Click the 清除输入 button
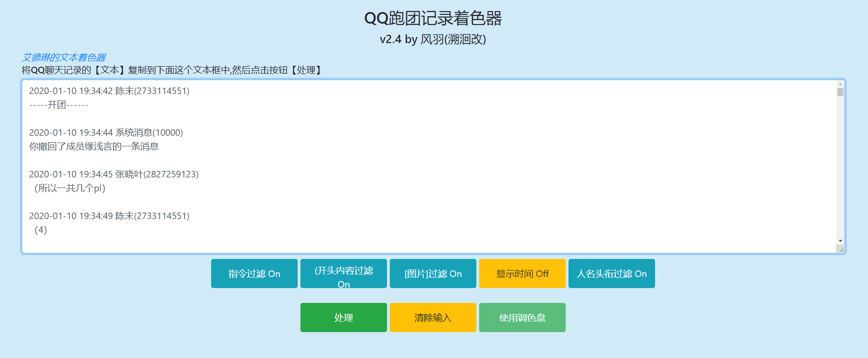Image resolution: width=868 pixels, height=358 pixels. (x=433, y=317)
